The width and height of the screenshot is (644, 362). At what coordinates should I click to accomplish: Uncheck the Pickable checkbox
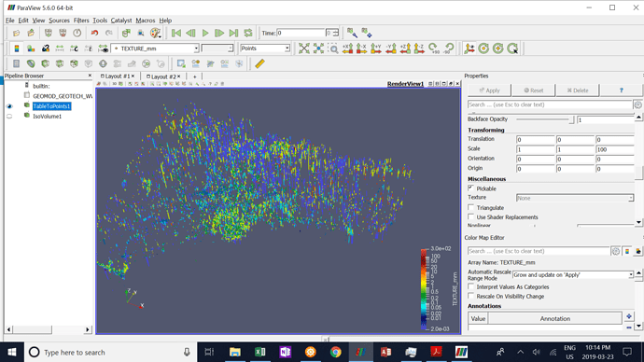coord(471,188)
